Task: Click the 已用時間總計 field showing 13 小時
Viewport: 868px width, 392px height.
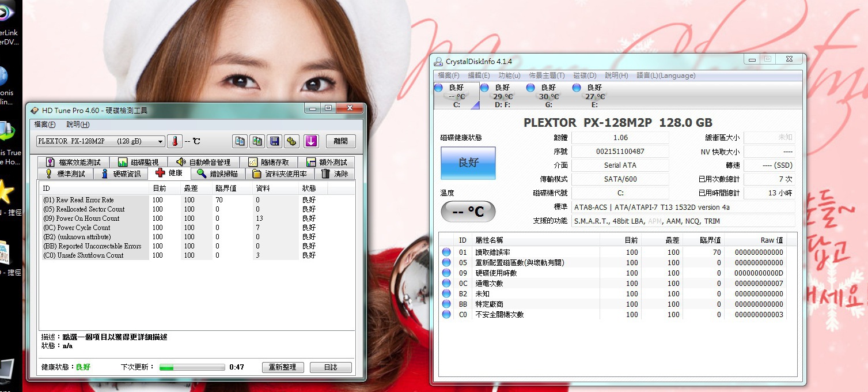Action: [x=770, y=193]
